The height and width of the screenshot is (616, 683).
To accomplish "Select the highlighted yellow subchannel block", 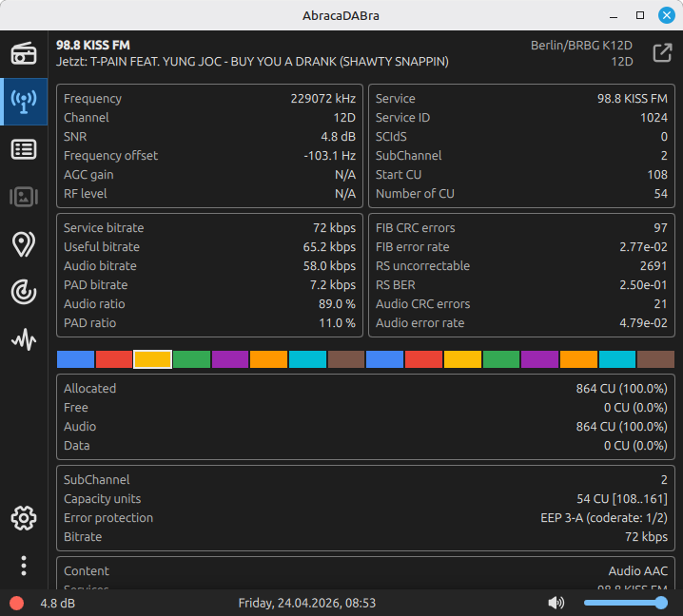I will tap(152, 359).
